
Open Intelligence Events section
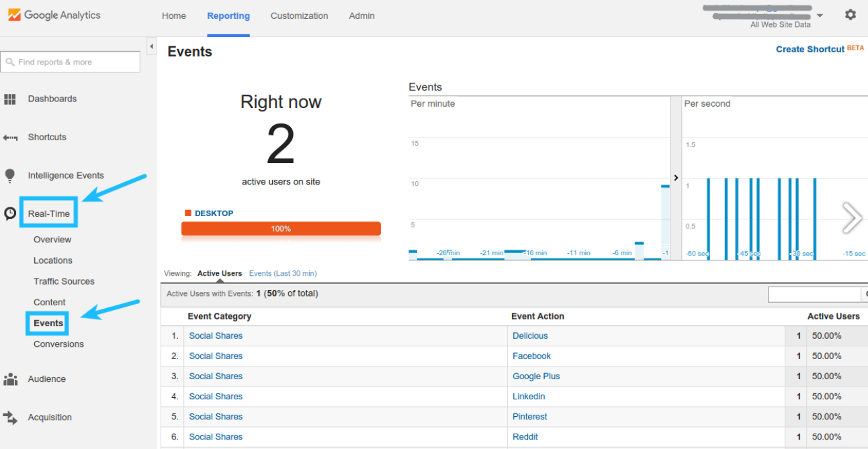(x=66, y=175)
